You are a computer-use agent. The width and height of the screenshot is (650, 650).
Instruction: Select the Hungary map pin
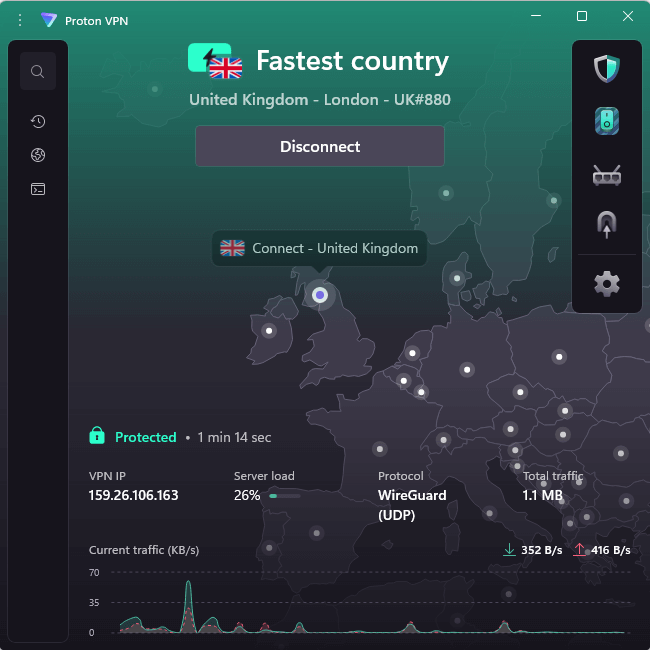pos(563,435)
